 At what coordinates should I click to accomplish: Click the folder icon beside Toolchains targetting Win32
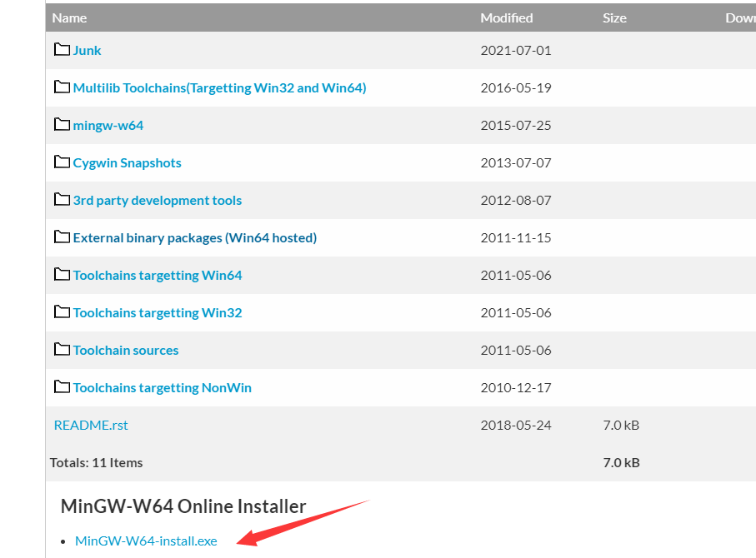click(x=62, y=311)
